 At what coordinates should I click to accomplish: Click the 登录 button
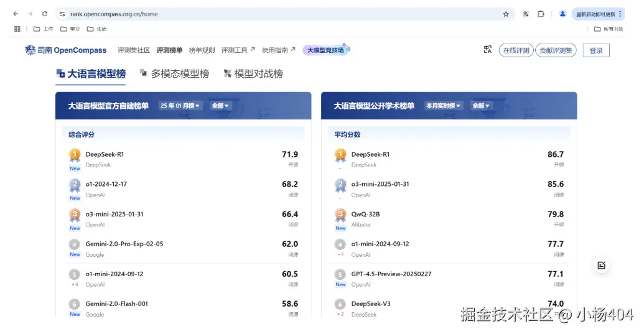coord(596,50)
